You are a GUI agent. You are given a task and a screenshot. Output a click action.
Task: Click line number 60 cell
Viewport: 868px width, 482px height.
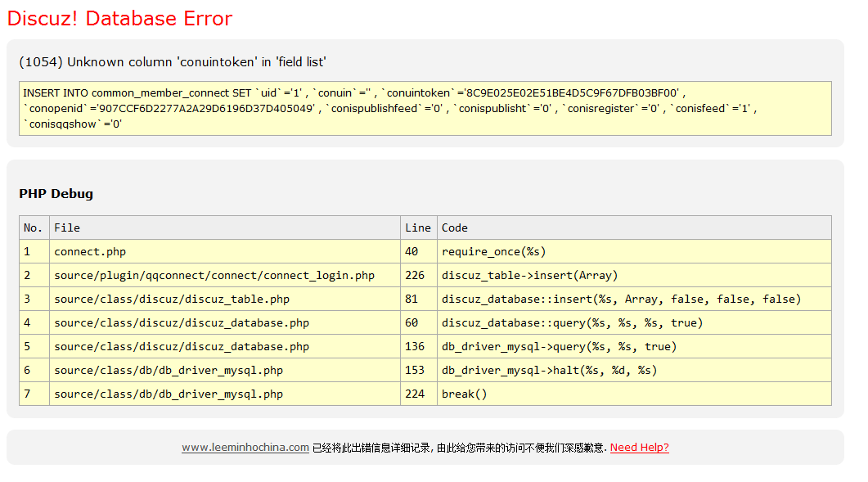point(419,323)
